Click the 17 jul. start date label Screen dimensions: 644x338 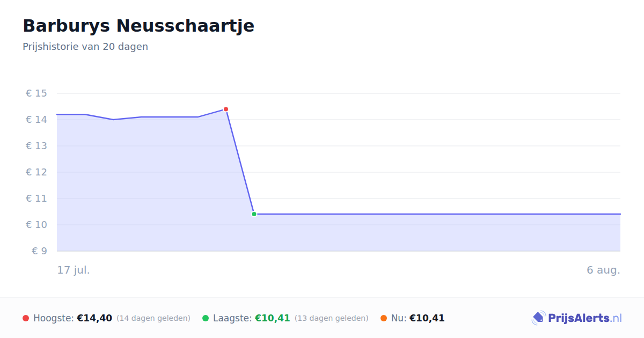click(x=74, y=270)
